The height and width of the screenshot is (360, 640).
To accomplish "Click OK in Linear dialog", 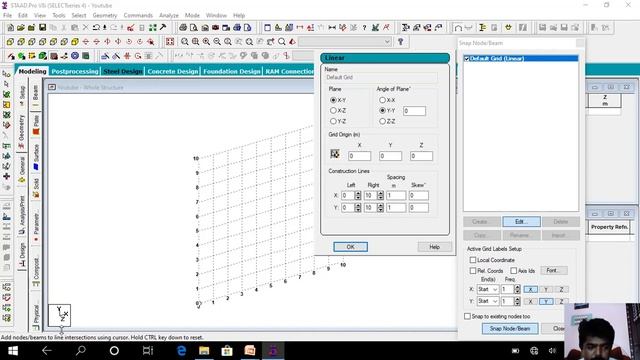I will [x=350, y=247].
